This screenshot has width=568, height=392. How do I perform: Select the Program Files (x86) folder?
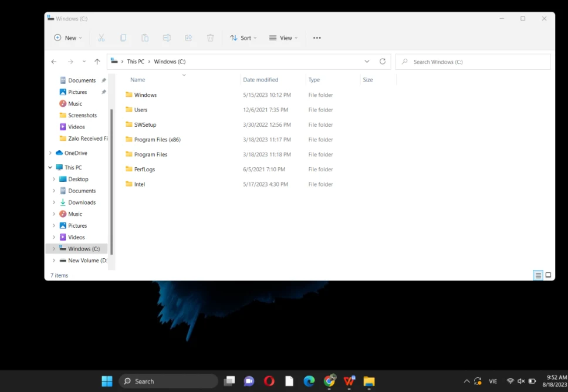(153, 140)
